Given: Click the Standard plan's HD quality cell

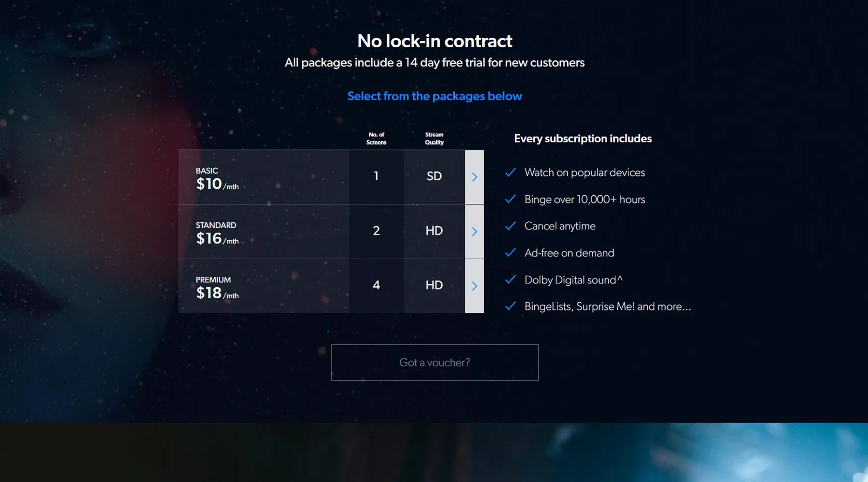Looking at the screenshot, I should [434, 231].
